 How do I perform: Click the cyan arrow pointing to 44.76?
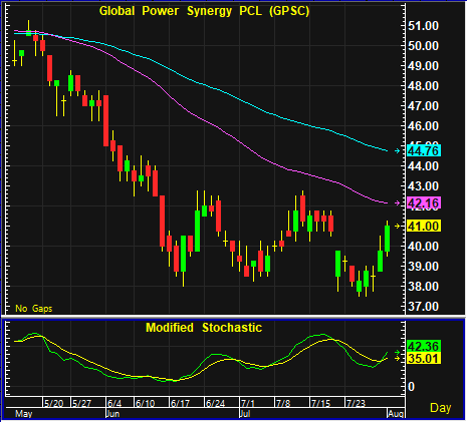(397, 151)
